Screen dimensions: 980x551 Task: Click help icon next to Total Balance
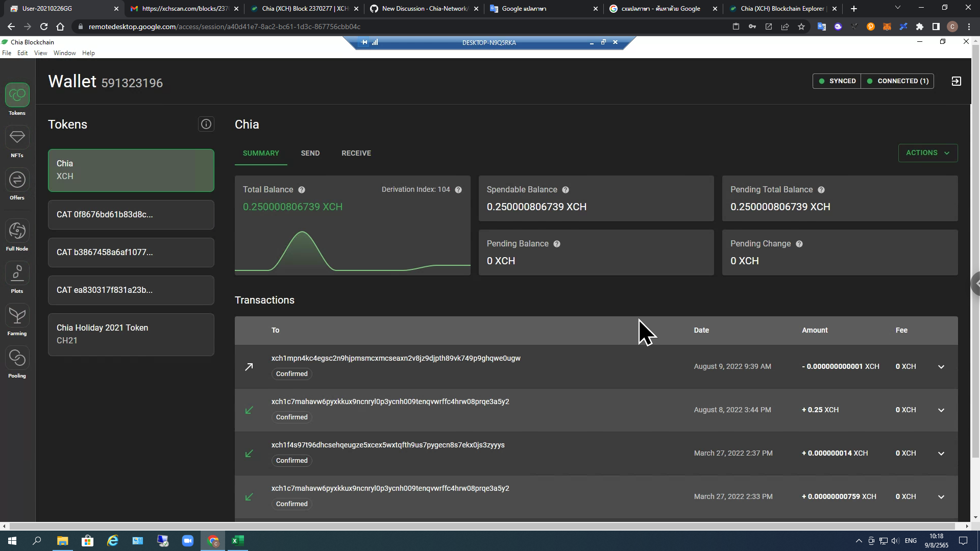[x=302, y=190]
